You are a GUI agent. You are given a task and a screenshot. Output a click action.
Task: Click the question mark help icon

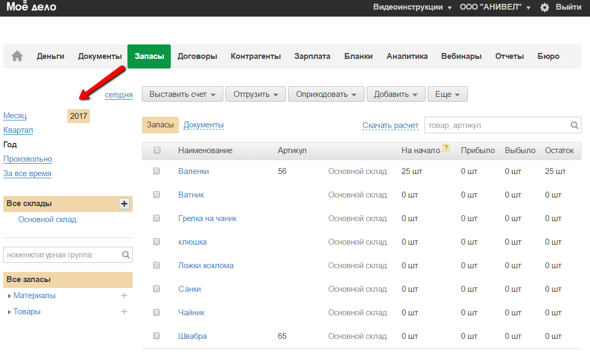(x=446, y=149)
